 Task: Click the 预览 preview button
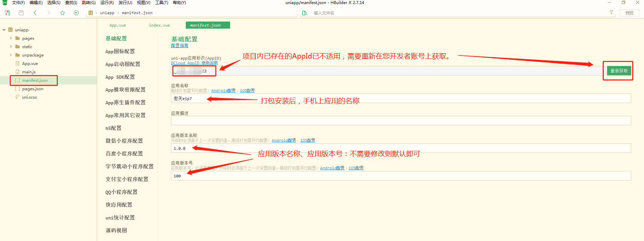click(629, 13)
